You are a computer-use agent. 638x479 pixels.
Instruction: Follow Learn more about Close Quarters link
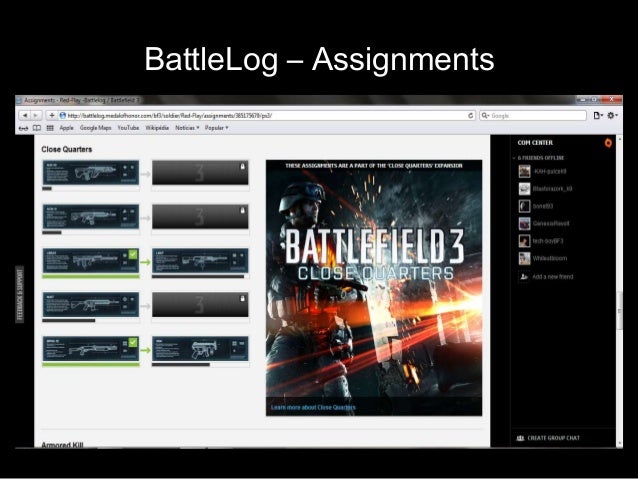[x=313, y=407]
